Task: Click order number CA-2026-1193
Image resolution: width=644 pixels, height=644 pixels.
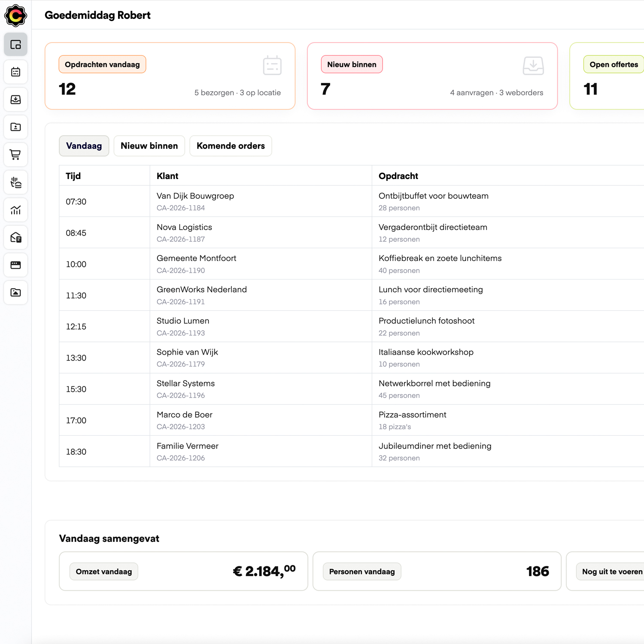Action: (181, 333)
